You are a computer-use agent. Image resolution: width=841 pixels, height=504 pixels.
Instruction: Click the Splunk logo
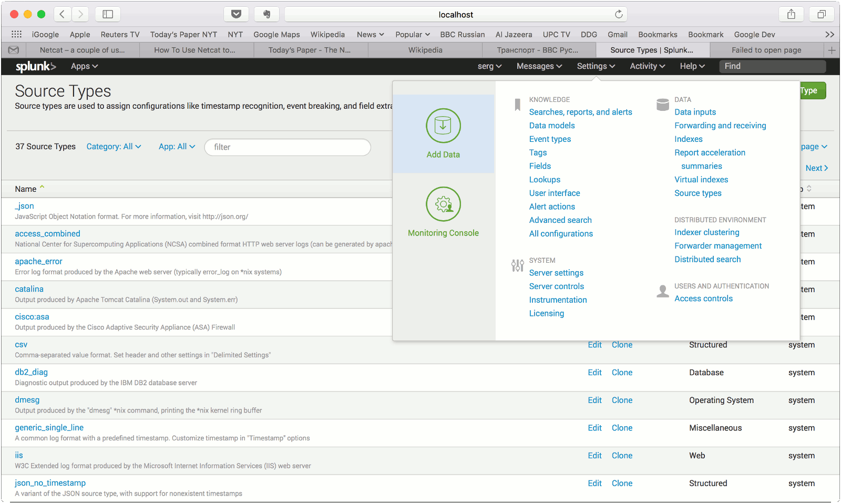click(x=36, y=66)
